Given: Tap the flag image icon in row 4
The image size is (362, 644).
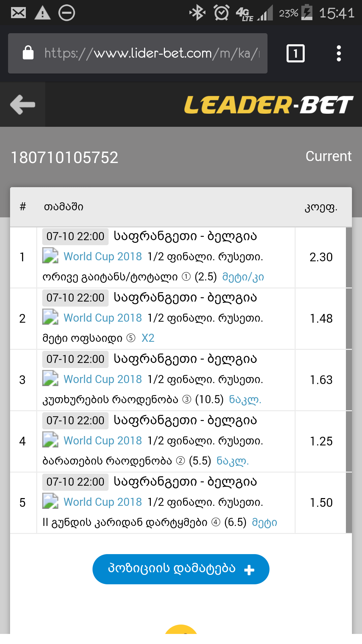Looking at the screenshot, I should pyautogui.click(x=50, y=440).
